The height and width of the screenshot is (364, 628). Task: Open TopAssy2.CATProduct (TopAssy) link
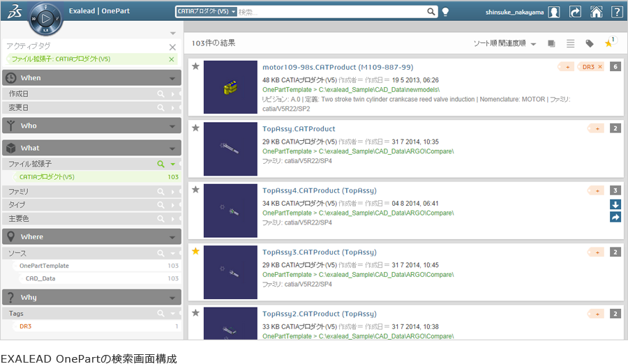(x=319, y=314)
